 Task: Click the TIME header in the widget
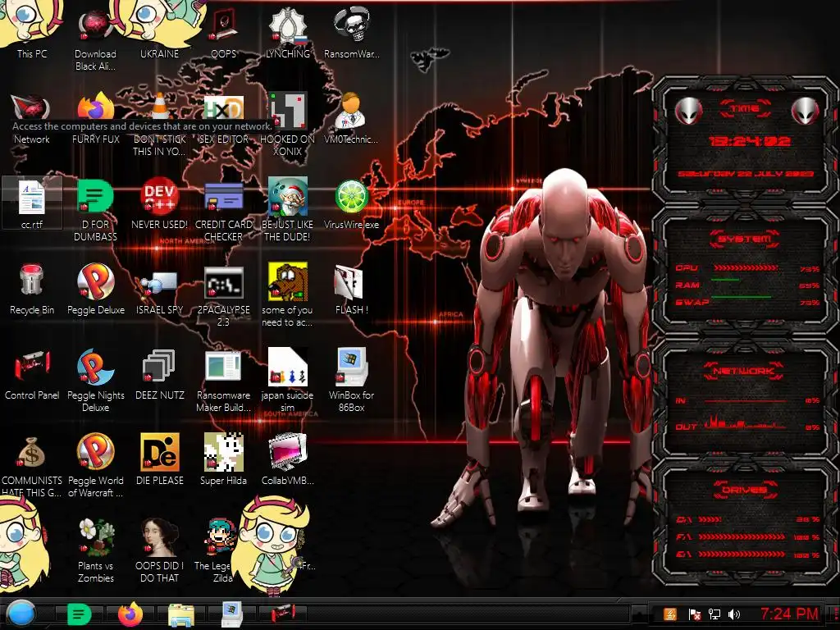click(745, 109)
